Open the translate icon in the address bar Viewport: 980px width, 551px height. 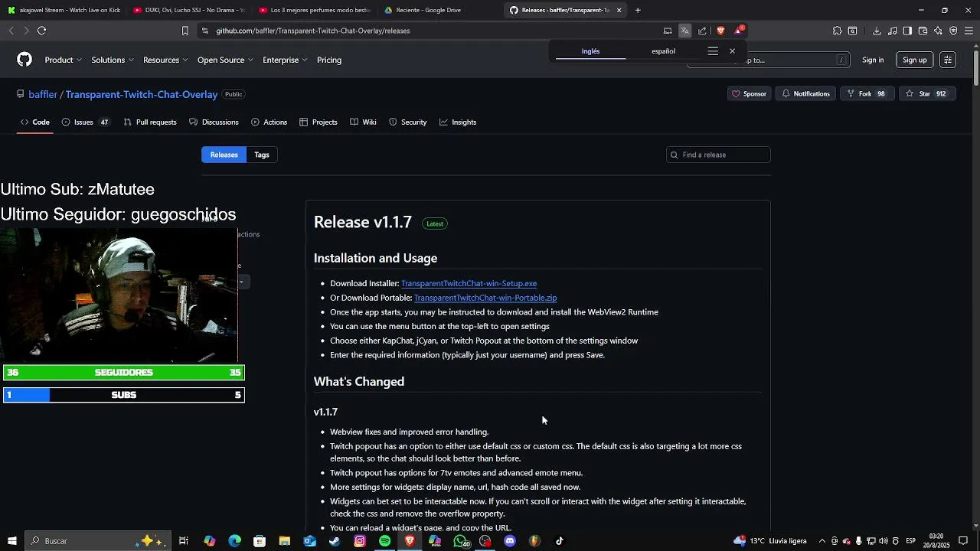(x=684, y=31)
